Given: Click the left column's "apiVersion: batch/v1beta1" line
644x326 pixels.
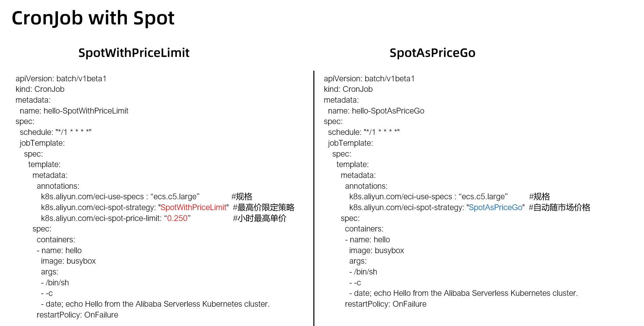Looking at the screenshot, I should pyautogui.click(x=61, y=79).
